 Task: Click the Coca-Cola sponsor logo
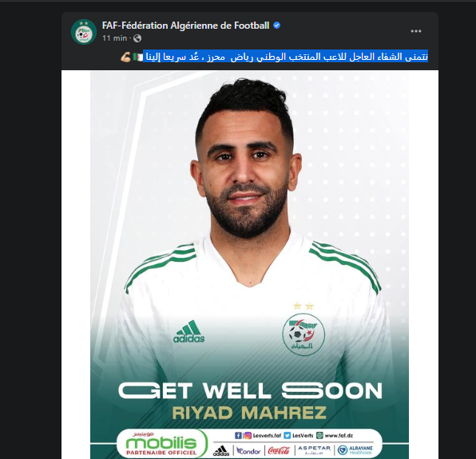point(279,450)
